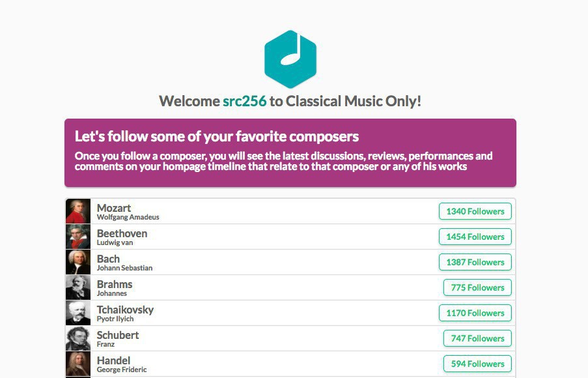
Task: Select the Tchaikovsky name link
Action: click(125, 310)
